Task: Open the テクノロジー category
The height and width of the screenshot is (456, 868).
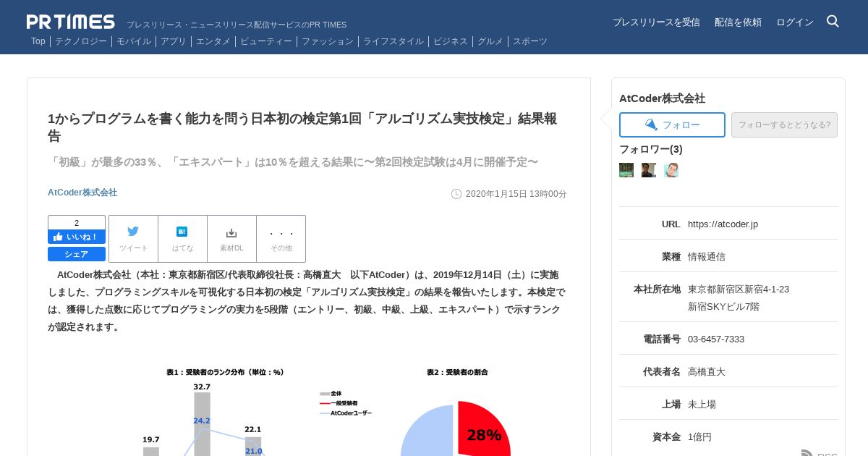Action: pyautogui.click(x=81, y=41)
